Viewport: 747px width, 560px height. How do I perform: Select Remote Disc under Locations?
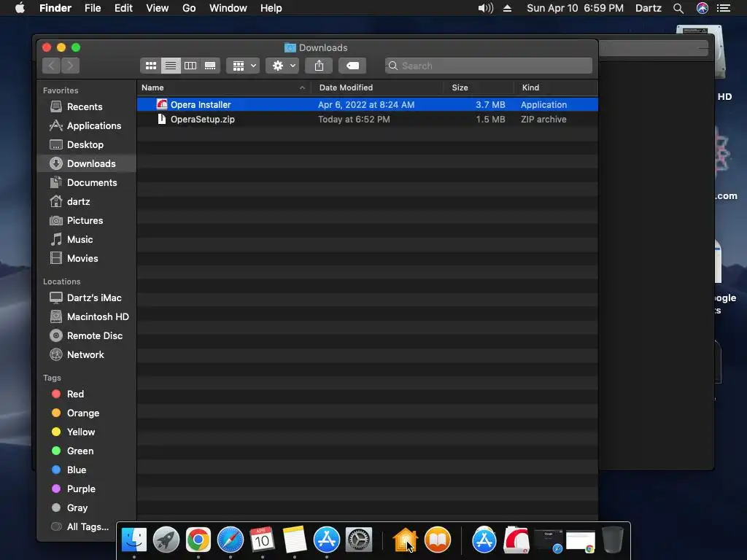[86, 335]
